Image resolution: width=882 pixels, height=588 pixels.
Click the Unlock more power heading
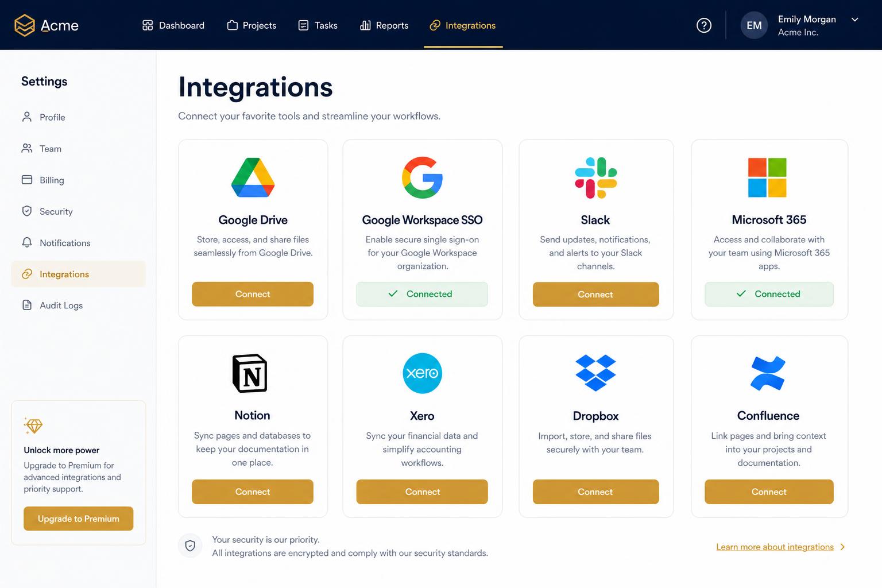coord(61,450)
